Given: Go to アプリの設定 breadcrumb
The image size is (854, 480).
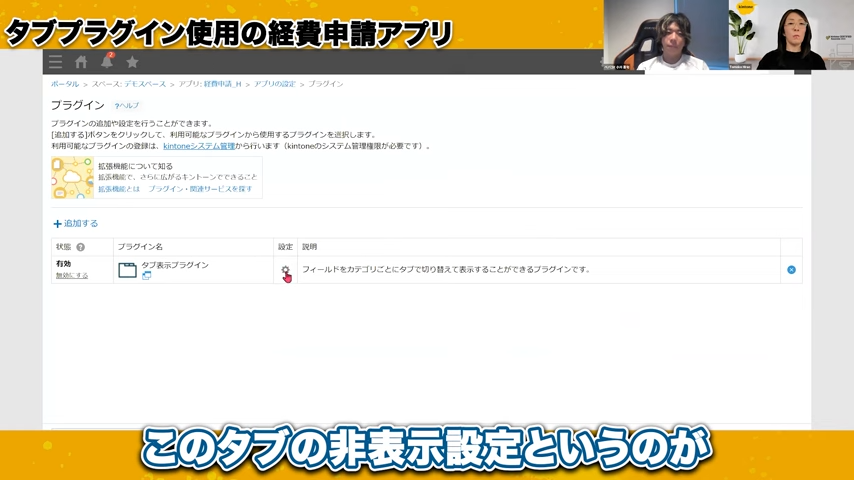Looking at the screenshot, I should tap(274, 84).
